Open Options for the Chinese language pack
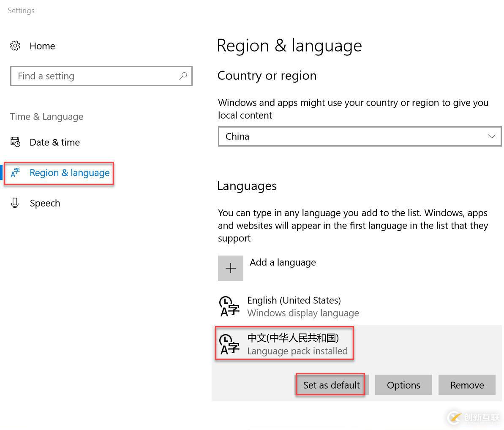 403,385
